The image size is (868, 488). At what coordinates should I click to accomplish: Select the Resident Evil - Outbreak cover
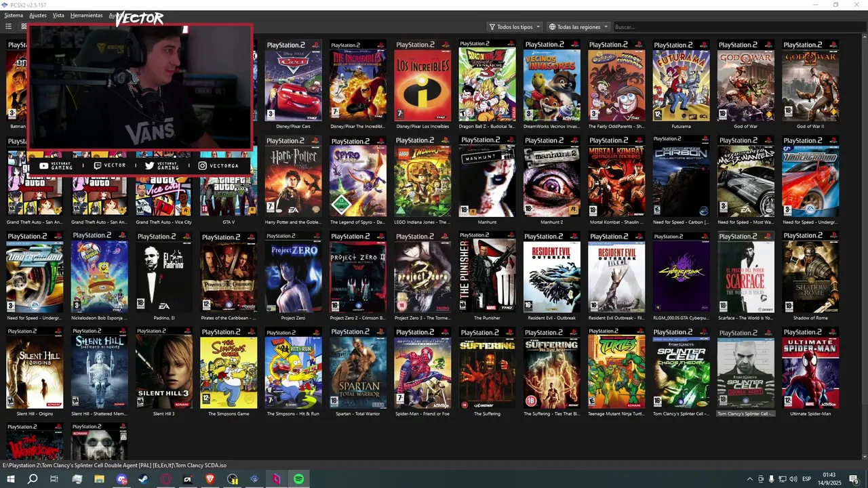coord(552,272)
